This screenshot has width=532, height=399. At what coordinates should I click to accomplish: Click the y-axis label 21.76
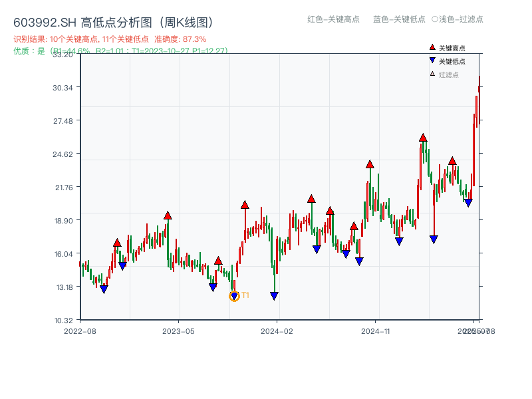pos(64,188)
